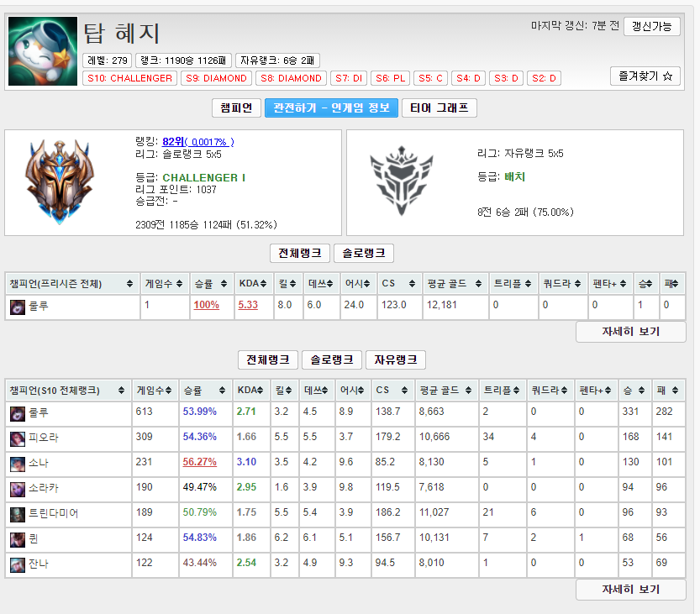The width and height of the screenshot is (700, 614).
Task: Sort preseason table by 트리플 column
Action: click(x=513, y=283)
